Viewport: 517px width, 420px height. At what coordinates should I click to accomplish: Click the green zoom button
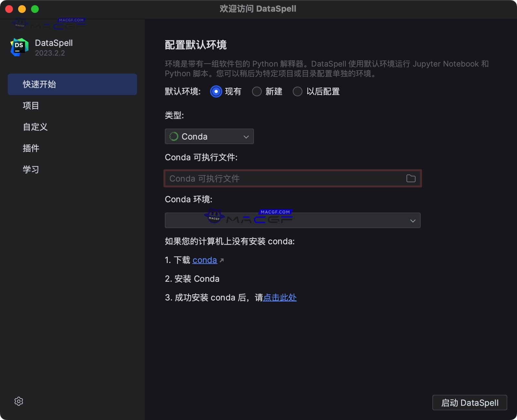pos(35,9)
